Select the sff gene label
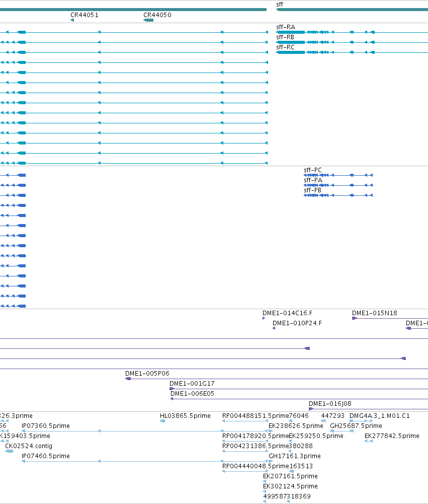This screenshot has width=428, height=504. point(280,5)
